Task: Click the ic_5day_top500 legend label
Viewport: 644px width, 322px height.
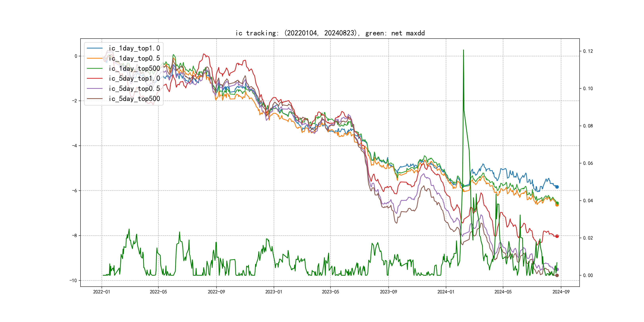Action: point(134,99)
